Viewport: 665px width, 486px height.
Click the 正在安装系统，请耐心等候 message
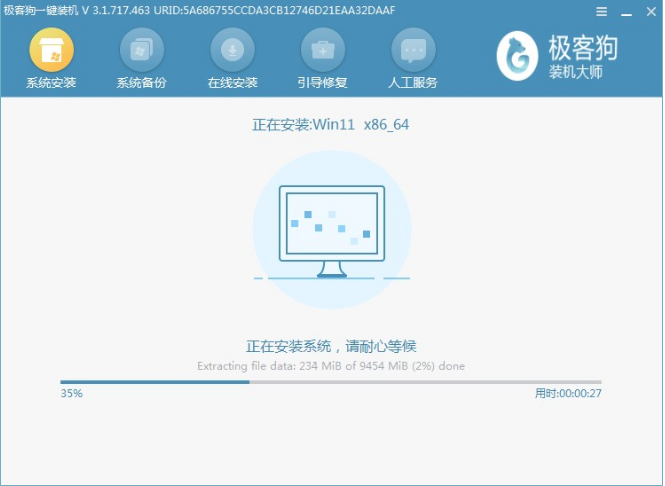(331, 346)
